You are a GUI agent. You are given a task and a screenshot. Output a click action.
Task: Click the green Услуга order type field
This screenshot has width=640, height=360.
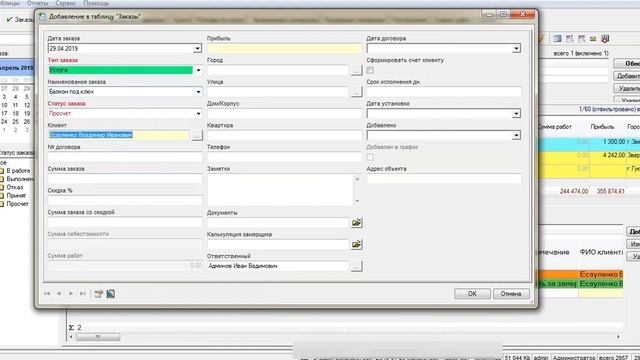click(120, 70)
